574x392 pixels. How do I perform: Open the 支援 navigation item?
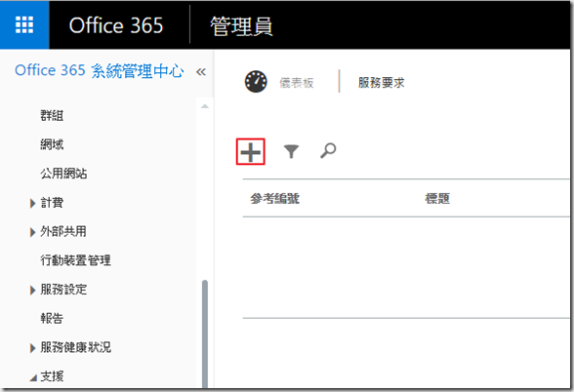tap(52, 376)
